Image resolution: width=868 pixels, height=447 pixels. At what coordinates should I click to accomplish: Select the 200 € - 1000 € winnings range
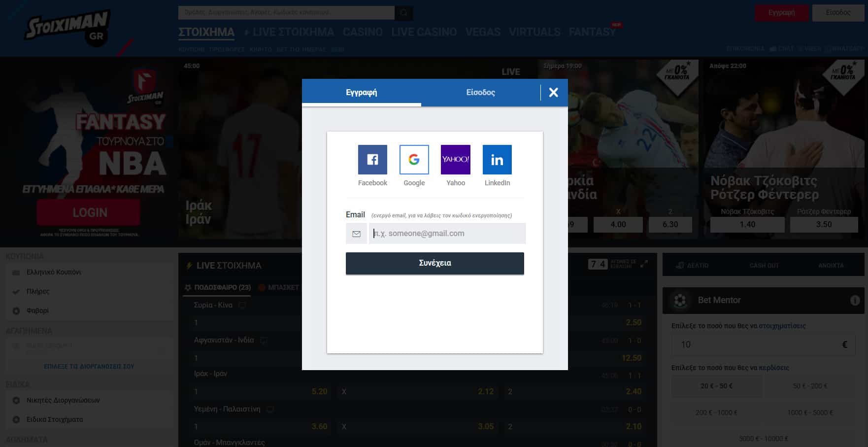716,413
